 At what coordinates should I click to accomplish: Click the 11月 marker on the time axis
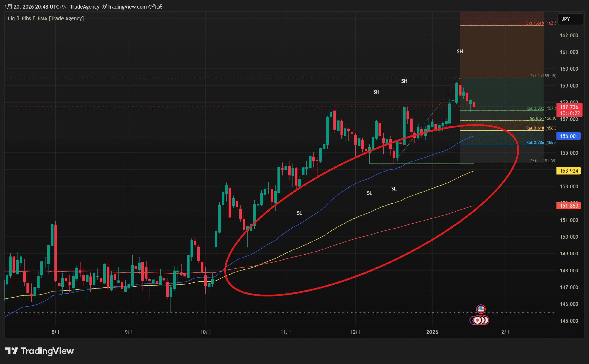(x=286, y=332)
